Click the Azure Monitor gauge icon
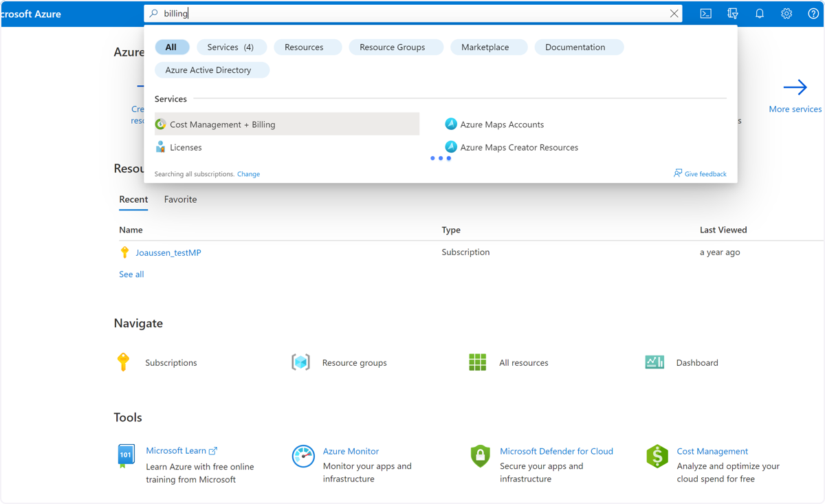 point(303,457)
